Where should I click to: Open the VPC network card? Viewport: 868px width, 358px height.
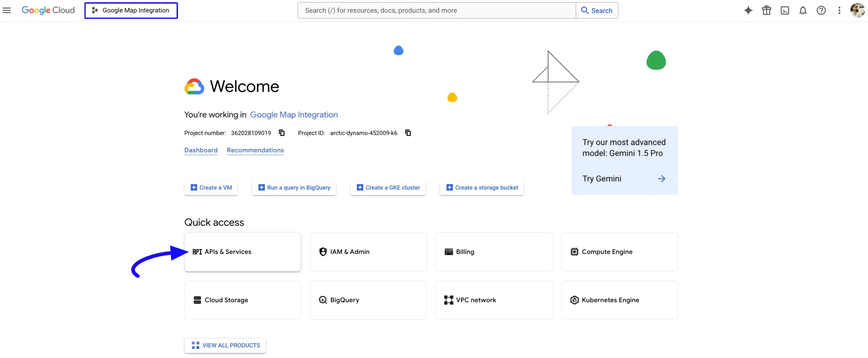(x=494, y=300)
